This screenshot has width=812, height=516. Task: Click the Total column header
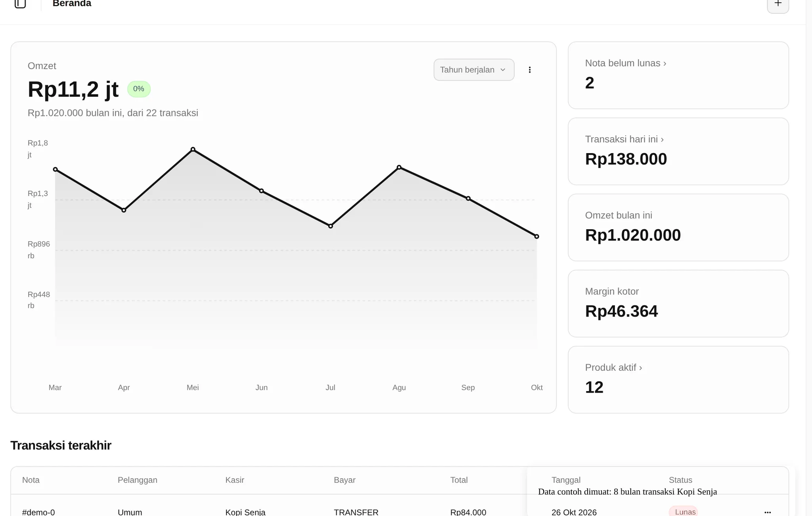(459, 480)
